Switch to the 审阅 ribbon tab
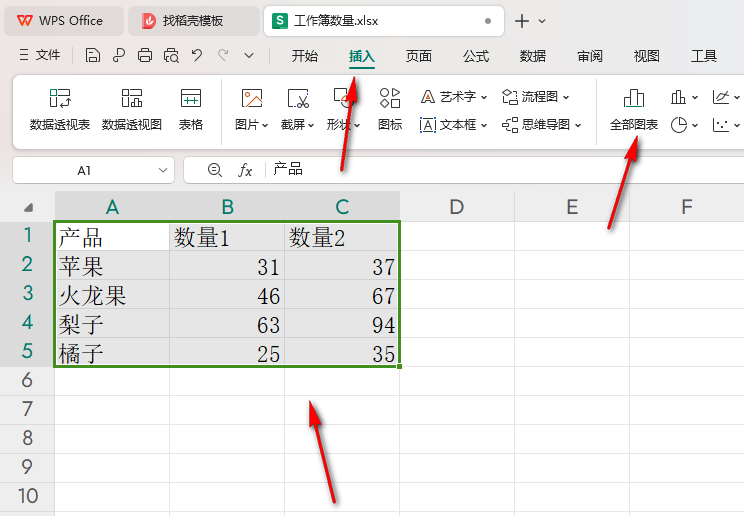Screen dimensions: 744x516 click(590, 56)
